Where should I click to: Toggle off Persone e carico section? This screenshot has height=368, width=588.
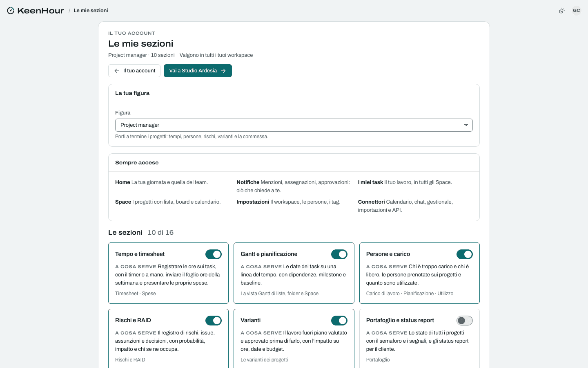click(465, 254)
